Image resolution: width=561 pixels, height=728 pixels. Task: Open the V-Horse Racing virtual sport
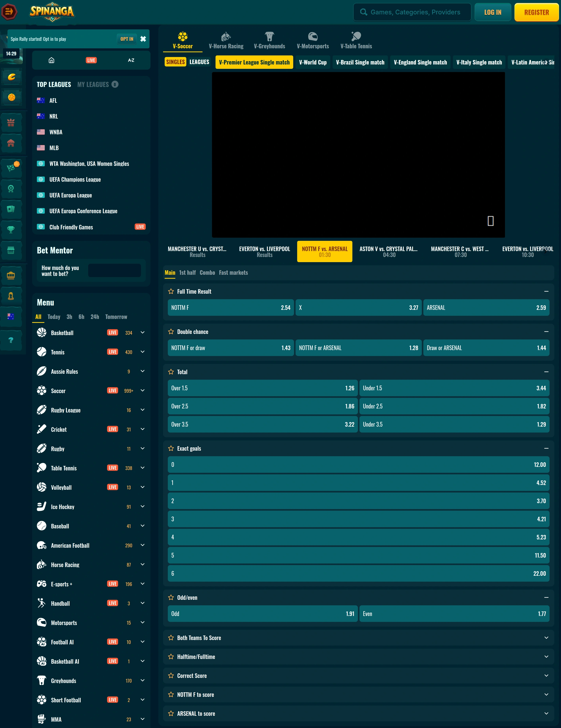(x=226, y=41)
